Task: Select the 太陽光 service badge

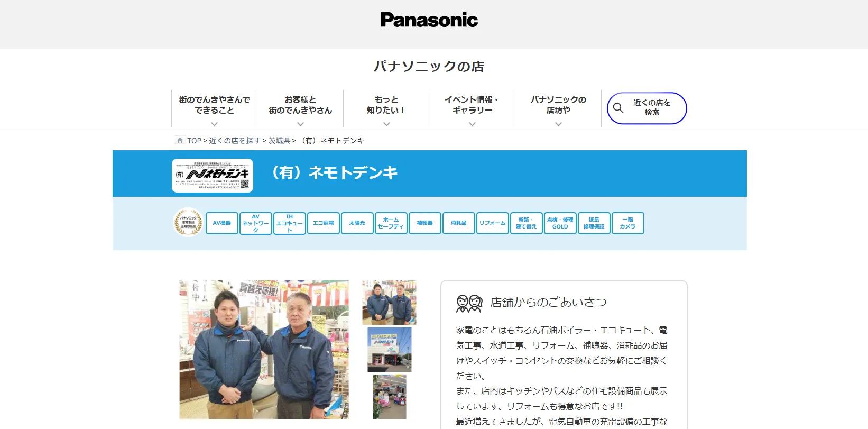Action: click(357, 223)
